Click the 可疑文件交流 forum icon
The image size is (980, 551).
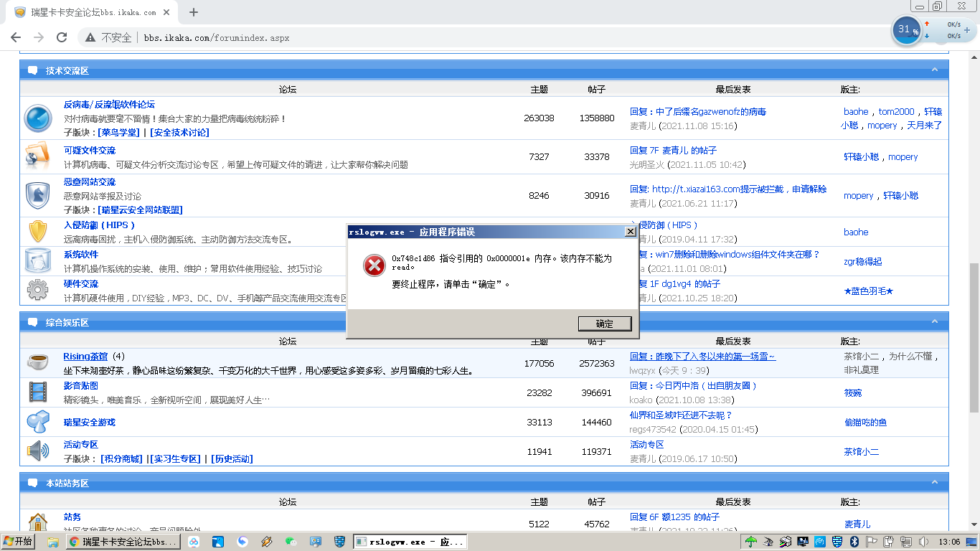37,156
